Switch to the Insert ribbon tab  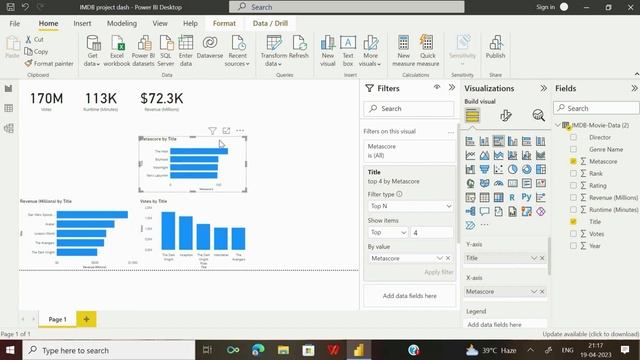pyautogui.click(x=82, y=23)
